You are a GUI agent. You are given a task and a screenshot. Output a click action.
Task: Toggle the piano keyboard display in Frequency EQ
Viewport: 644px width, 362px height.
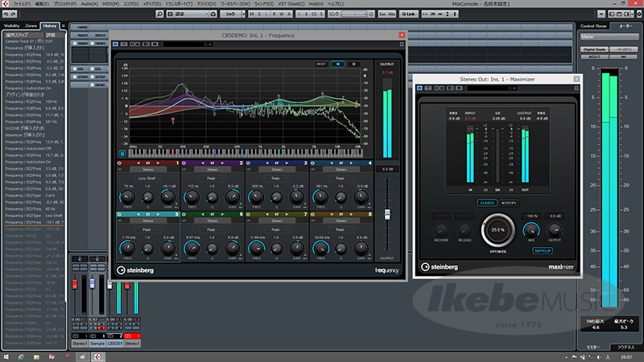[123, 152]
